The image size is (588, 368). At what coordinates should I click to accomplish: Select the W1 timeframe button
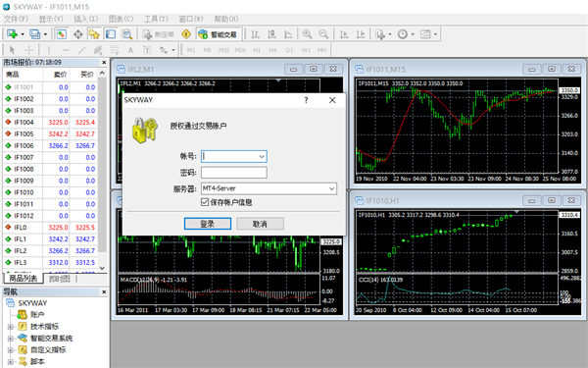tap(306, 50)
